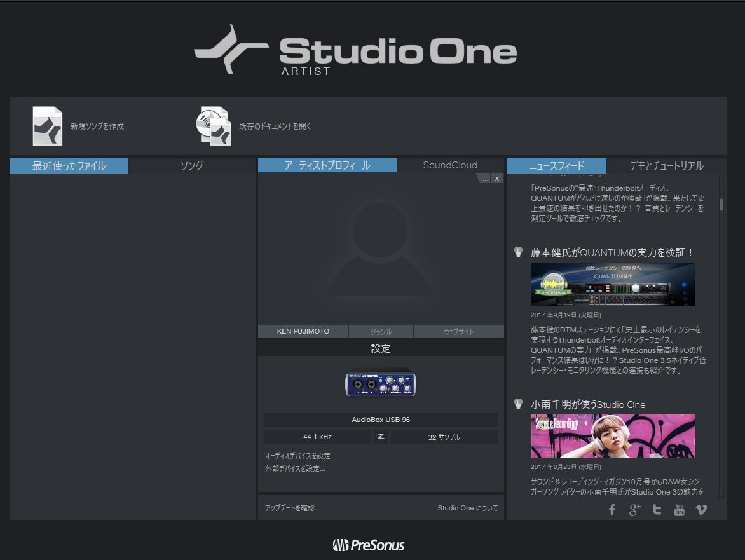This screenshot has height=560, width=745.
Task: Click date 2017 年9月19日 (火曜日)
Action: coord(566,315)
